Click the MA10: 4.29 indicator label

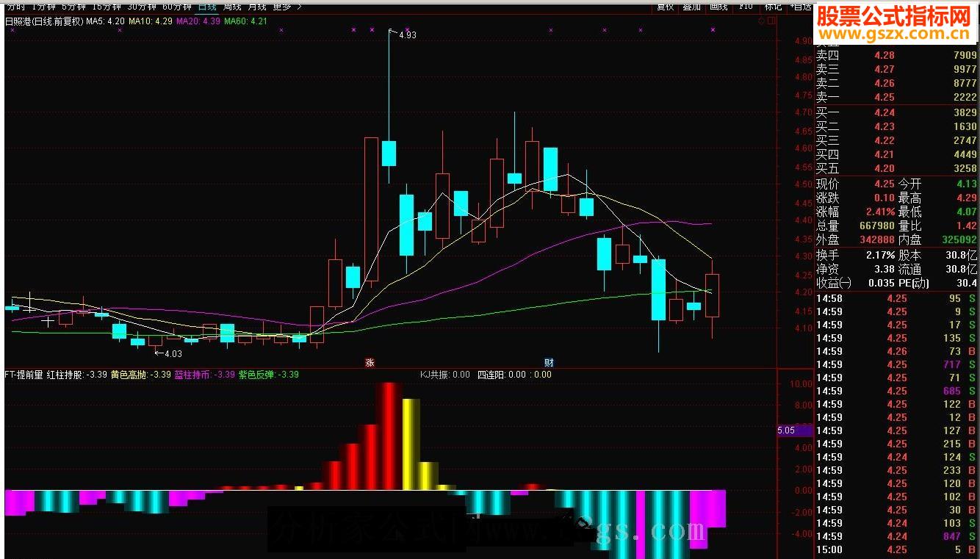pos(151,21)
